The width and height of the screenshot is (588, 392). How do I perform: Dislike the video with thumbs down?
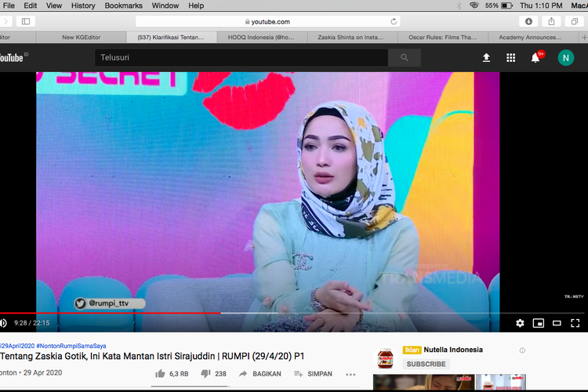(205, 374)
